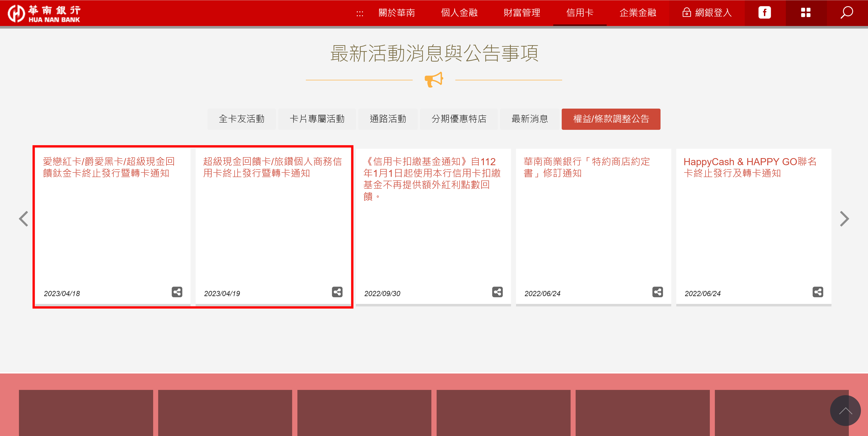This screenshot has width=868, height=436.
Task: Share the HappyCash & HAPPY GO card
Action: (818, 292)
